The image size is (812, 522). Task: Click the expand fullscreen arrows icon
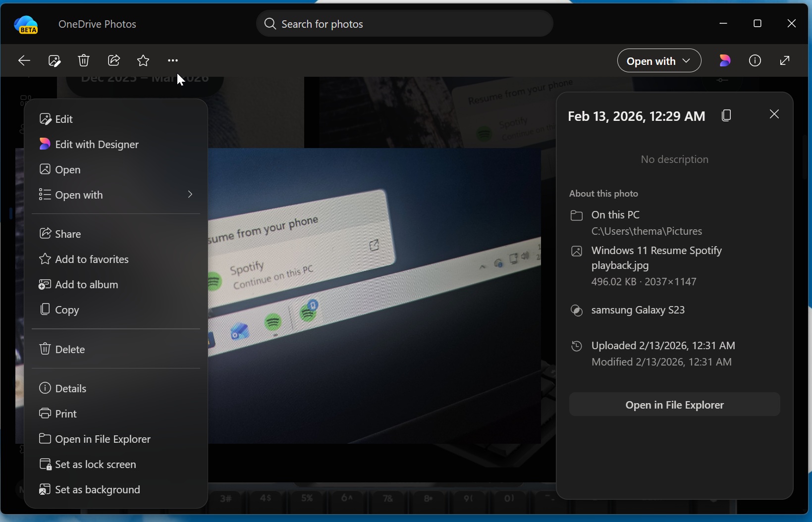pos(785,60)
